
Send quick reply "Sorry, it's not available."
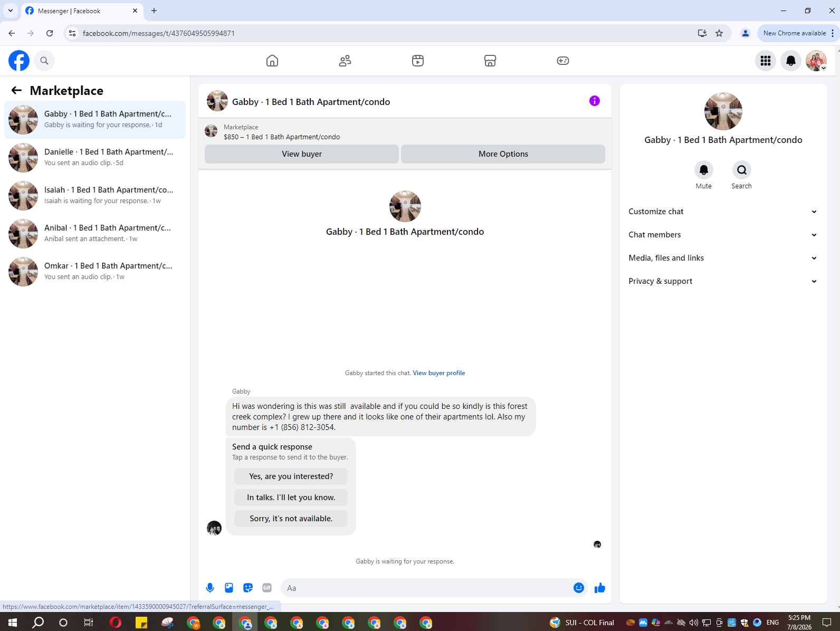click(x=291, y=519)
